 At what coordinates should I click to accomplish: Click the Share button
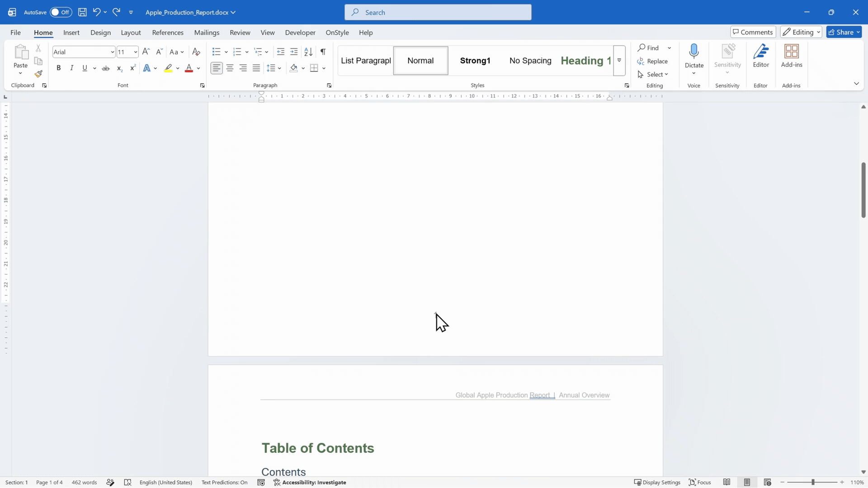coord(844,32)
